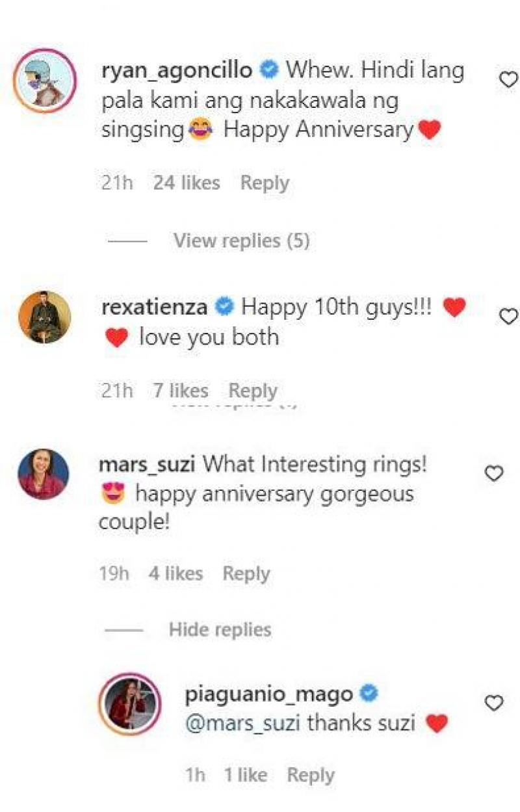This screenshot has width=520, height=812.
Task: Like rexatienza's comment with heart icon
Action: [507, 316]
